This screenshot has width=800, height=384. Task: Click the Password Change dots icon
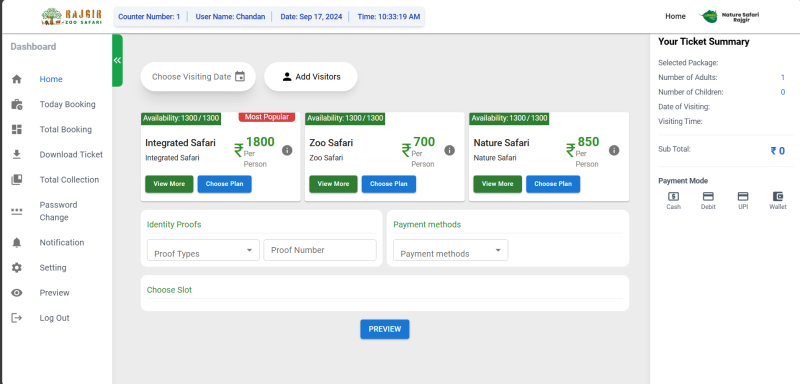point(17,211)
